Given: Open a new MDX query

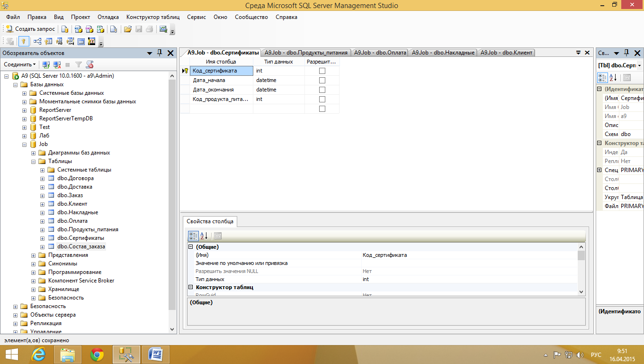Looking at the screenshot, I should tap(79, 29).
